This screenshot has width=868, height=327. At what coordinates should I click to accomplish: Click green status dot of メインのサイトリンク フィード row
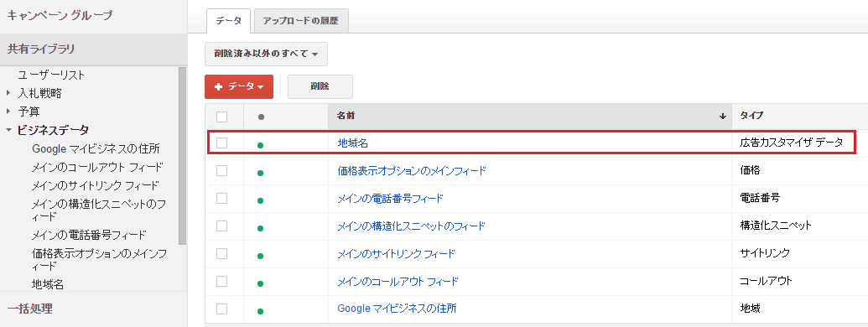coord(260,256)
